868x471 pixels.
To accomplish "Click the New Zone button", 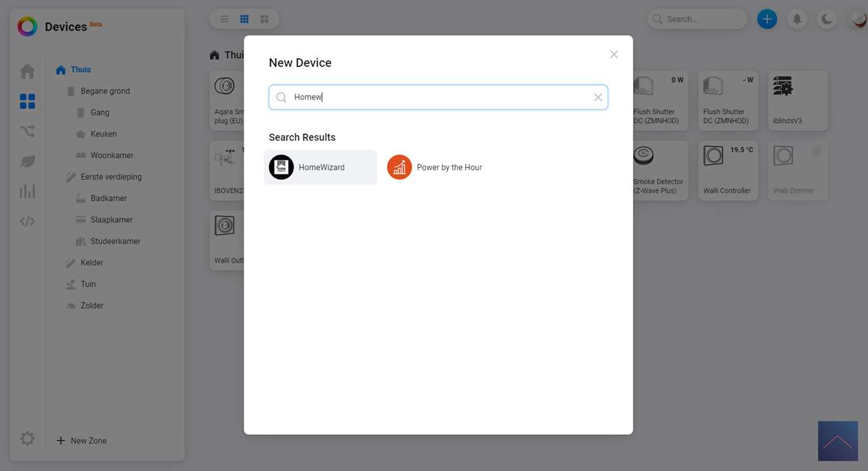I will click(x=81, y=441).
